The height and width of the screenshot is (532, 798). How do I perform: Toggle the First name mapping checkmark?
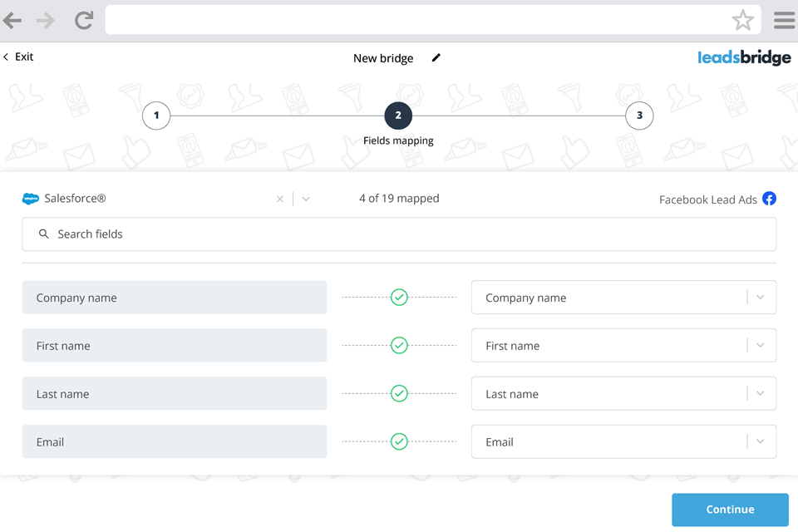coord(399,346)
